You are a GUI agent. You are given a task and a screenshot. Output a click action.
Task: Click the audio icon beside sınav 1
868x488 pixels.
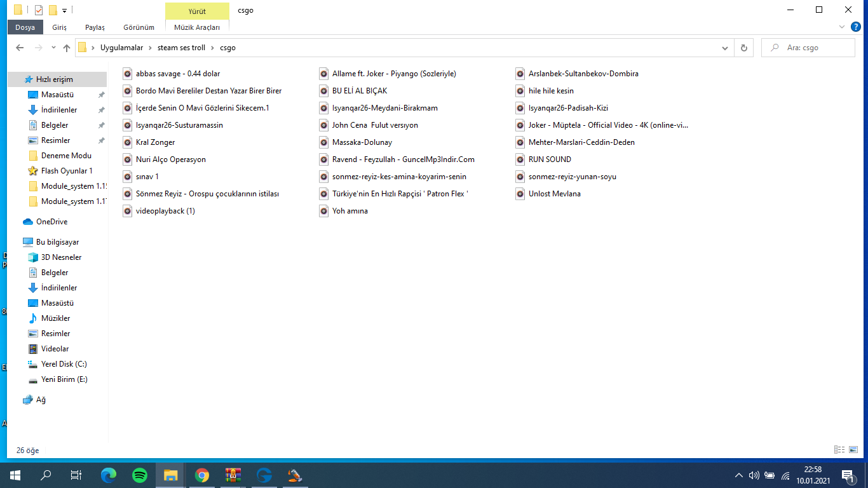coord(127,177)
